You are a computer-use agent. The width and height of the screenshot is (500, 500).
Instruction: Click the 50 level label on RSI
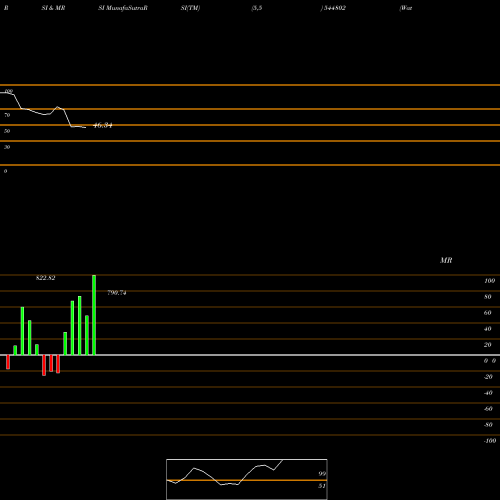click(x=7, y=131)
